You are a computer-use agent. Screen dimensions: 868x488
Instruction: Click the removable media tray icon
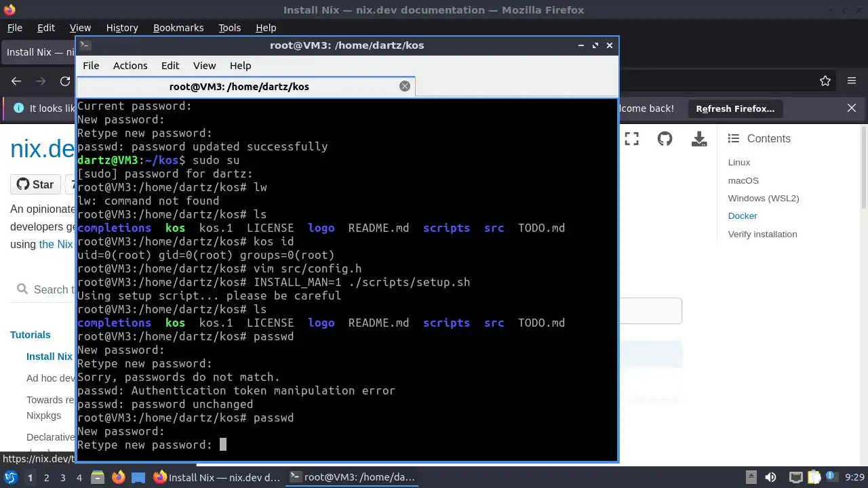[x=751, y=478]
